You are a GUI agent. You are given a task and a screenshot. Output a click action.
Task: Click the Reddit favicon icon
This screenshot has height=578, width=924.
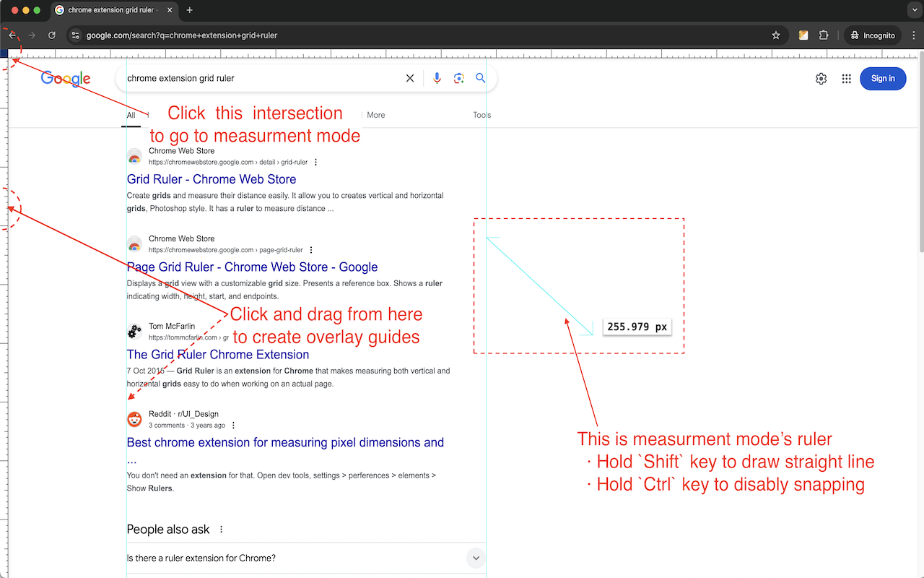[x=134, y=420]
